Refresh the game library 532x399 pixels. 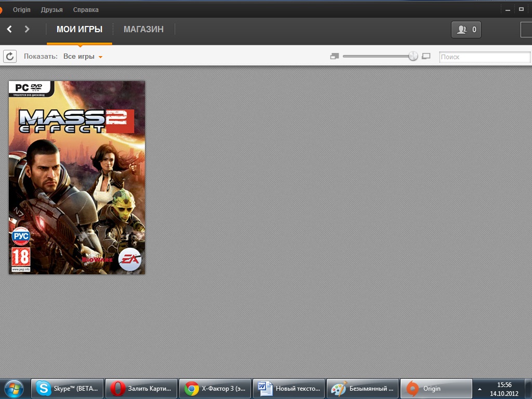(x=10, y=56)
